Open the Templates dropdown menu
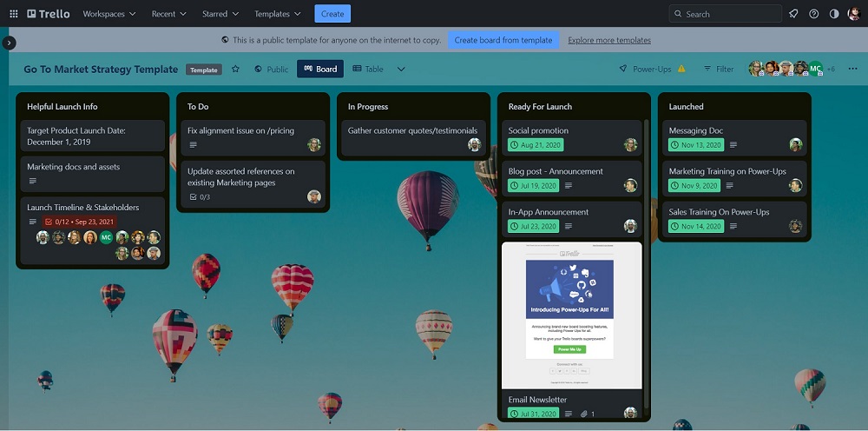This screenshot has height=431, width=868. [x=278, y=14]
